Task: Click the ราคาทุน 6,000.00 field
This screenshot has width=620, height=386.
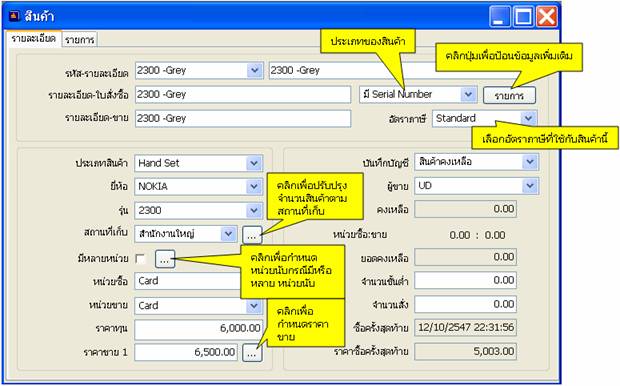Action: (198, 328)
